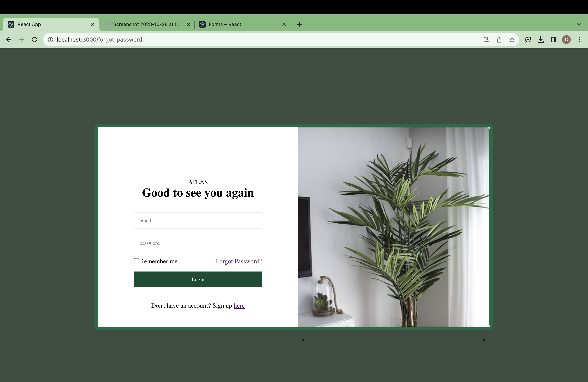The height and width of the screenshot is (382, 588).
Task: Click the browser extensions icon
Action: pyautogui.click(x=553, y=39)
